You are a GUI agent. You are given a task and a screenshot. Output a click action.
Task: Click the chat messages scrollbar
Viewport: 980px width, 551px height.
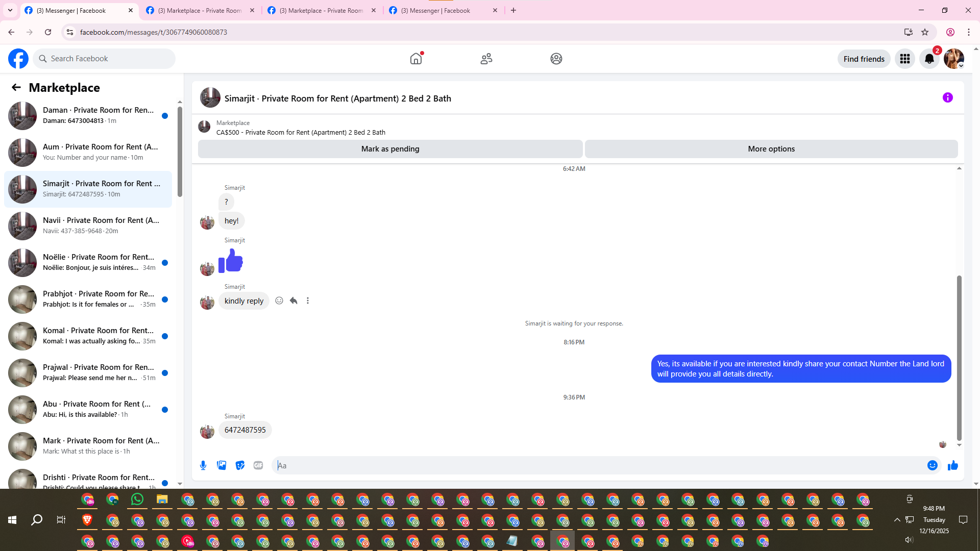tap(959, 358)
